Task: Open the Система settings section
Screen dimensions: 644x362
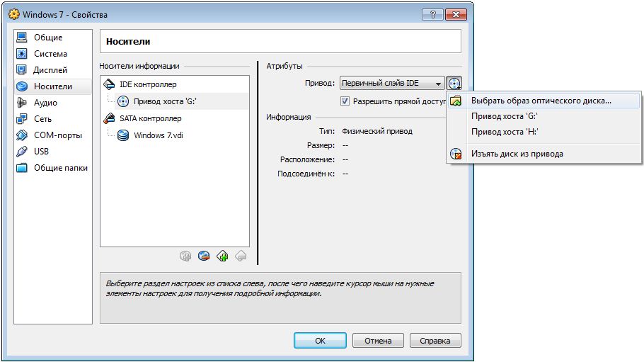Action: pyautogui.click(x=52, y=53)
